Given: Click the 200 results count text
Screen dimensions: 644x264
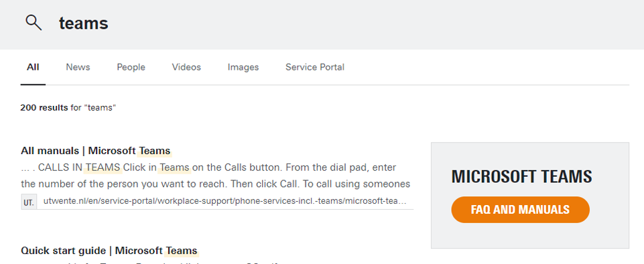Looking at the screenshot, I should 44,108.
